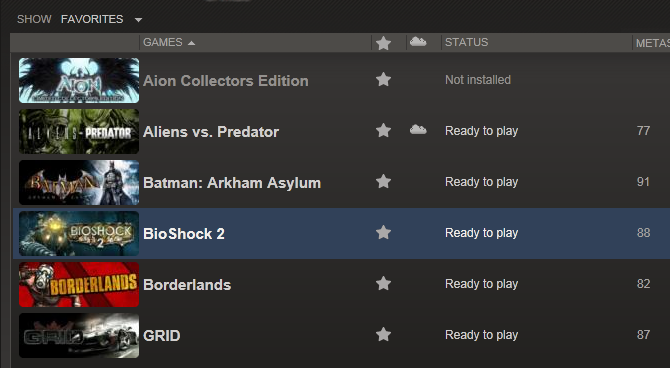The image size is (670, 368).
Task: Toggle favorite star for Aion Collectors Edition
Action: [x=383, y=79]
